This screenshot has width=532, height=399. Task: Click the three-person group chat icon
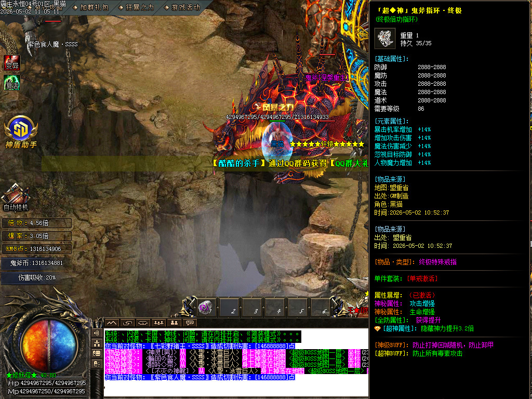pos(159,323)
